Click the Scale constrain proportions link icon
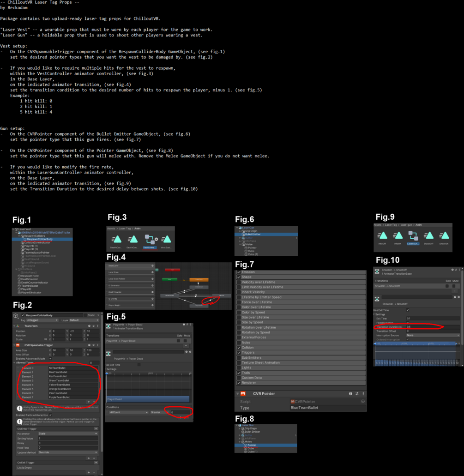This screenshot has width=464, height=476. pos(46,339)
